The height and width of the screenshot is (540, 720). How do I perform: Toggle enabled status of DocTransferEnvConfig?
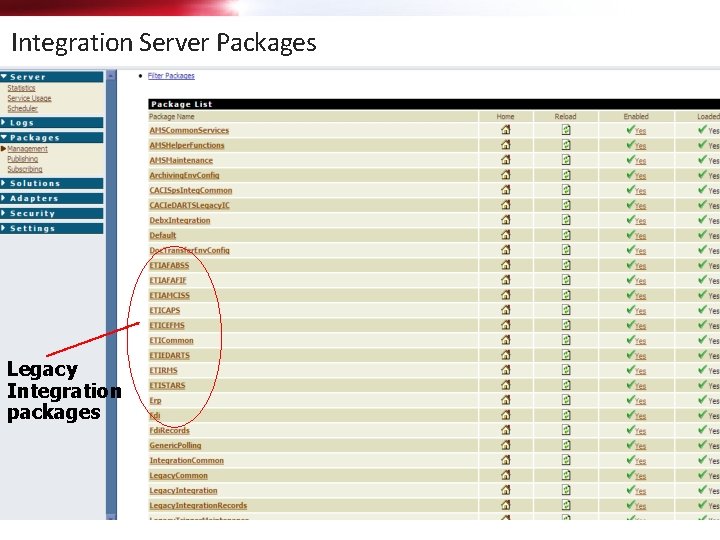coord(641,251)
